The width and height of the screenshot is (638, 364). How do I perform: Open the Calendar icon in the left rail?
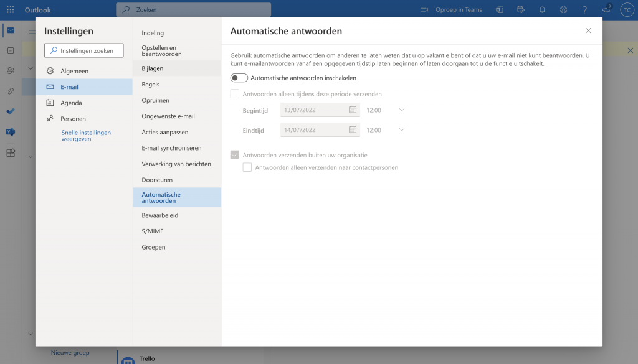coord(11,50)
